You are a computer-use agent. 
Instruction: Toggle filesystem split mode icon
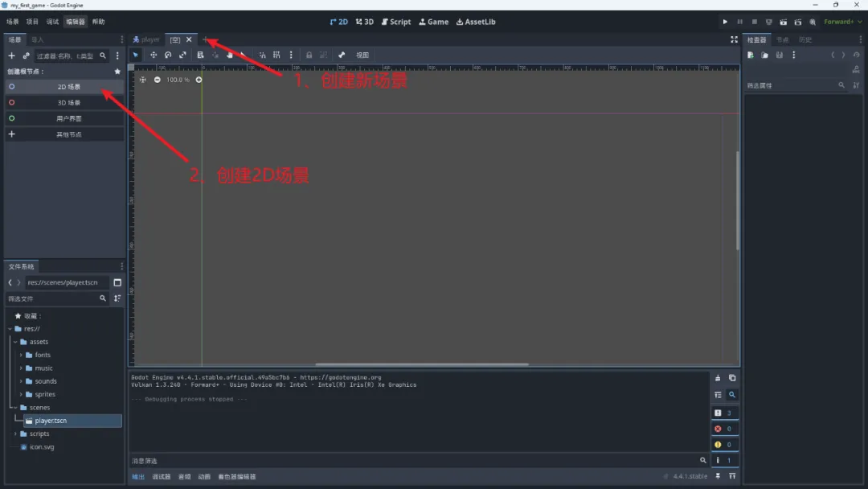117,282
